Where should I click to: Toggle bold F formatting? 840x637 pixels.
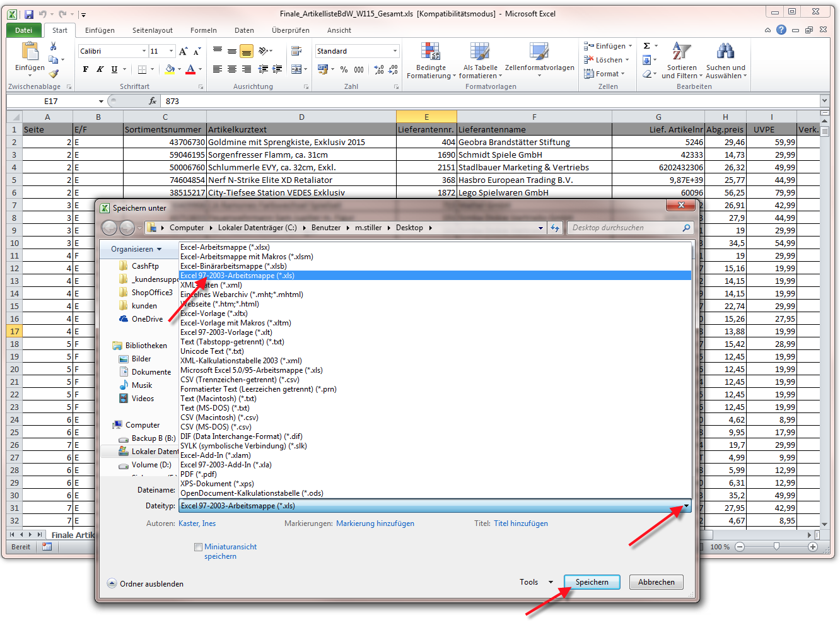click(x=86, y=69)
